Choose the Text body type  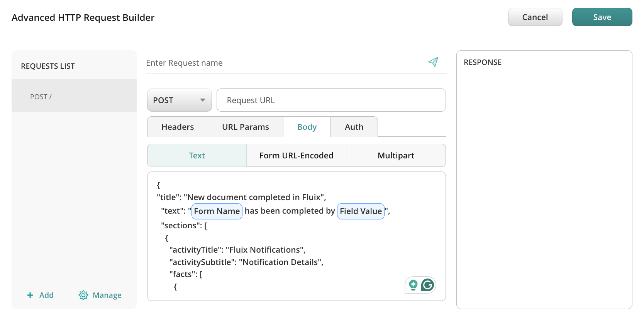[197, 156]
